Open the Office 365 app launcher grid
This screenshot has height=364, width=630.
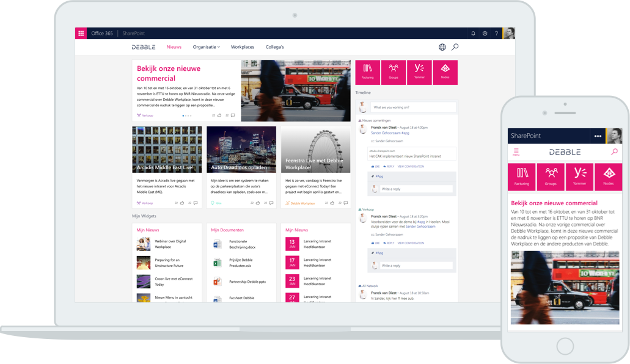tap(81, 34)
